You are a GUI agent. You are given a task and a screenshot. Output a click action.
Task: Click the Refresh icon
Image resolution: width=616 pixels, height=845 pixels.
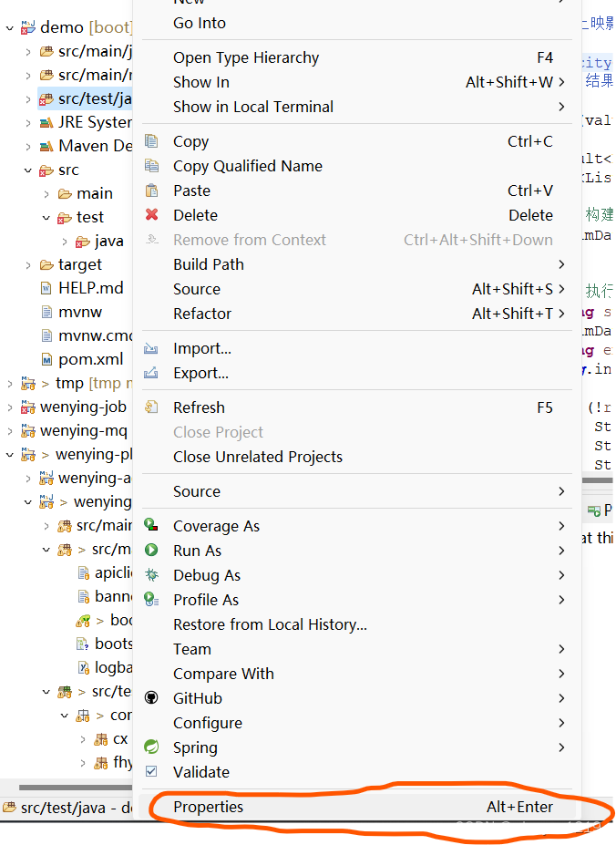click(151, 407)
